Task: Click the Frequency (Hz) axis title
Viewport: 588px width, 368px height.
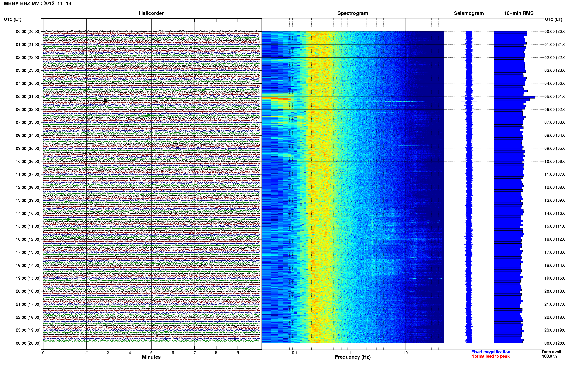Action: pyautogui.click(x=353, y=357)
